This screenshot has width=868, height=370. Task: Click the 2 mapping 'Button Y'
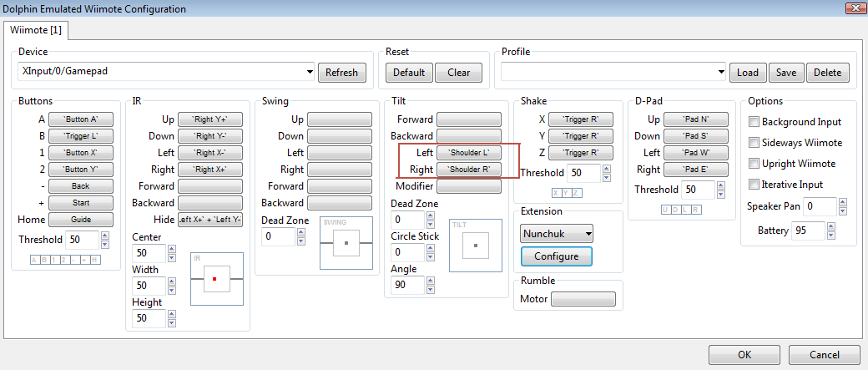point(81,169)
